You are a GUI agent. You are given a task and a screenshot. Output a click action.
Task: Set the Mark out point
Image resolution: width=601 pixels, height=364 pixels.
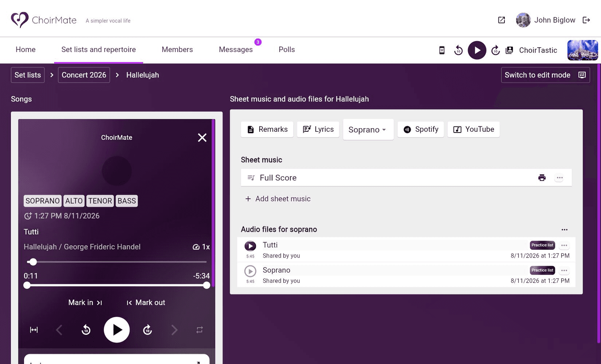[146, 303]
